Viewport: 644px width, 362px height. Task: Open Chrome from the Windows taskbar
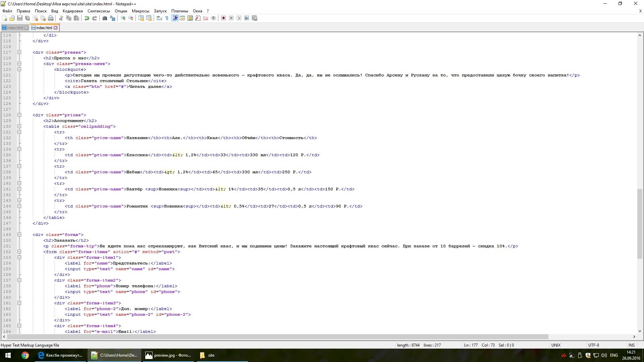tap(25, 355)
